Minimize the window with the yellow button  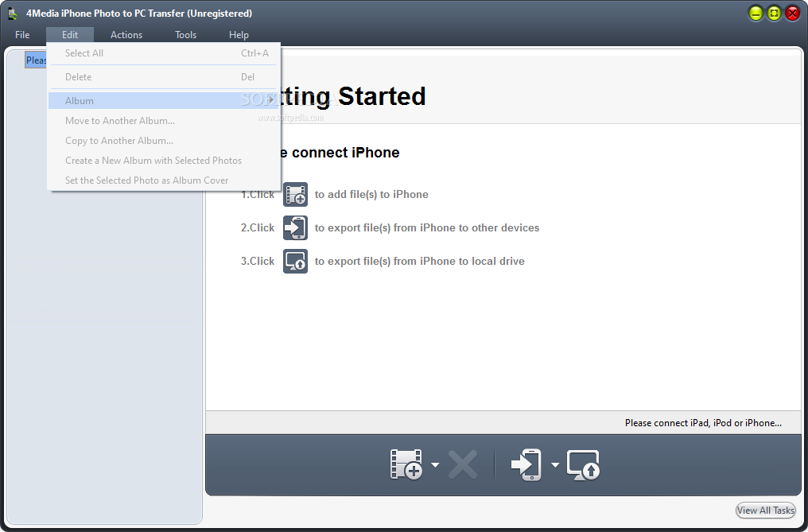click(x=756, y=14)
